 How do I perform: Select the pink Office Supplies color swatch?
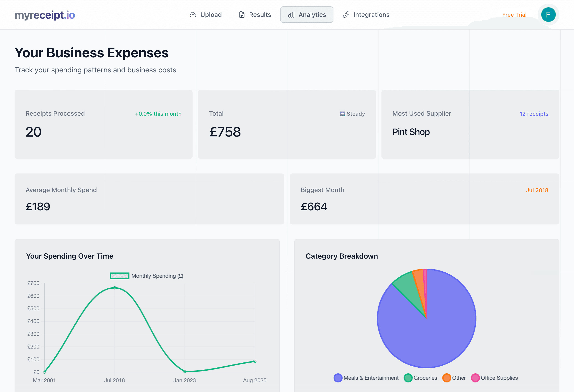pyautogui.click(x=475, y=378)
